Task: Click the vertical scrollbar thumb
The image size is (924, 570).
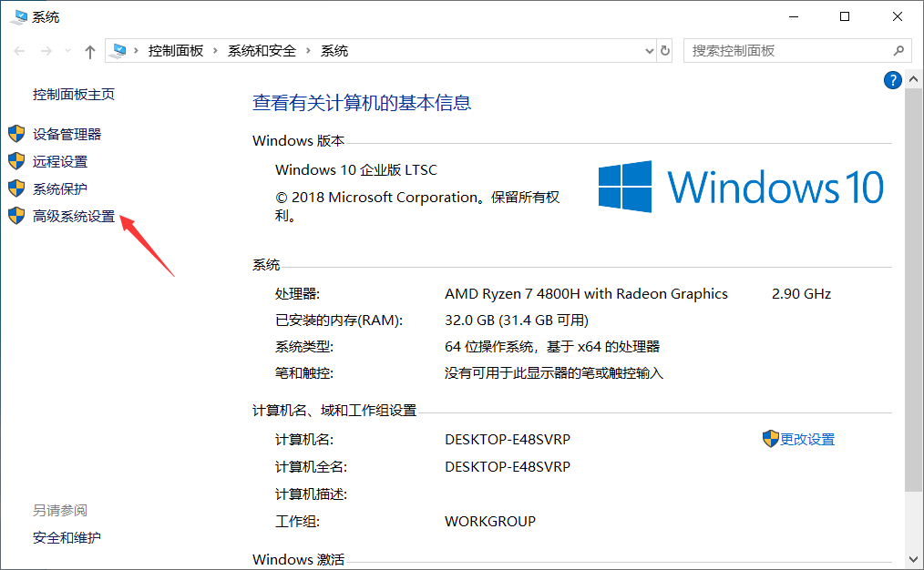Action: [913, 290]
